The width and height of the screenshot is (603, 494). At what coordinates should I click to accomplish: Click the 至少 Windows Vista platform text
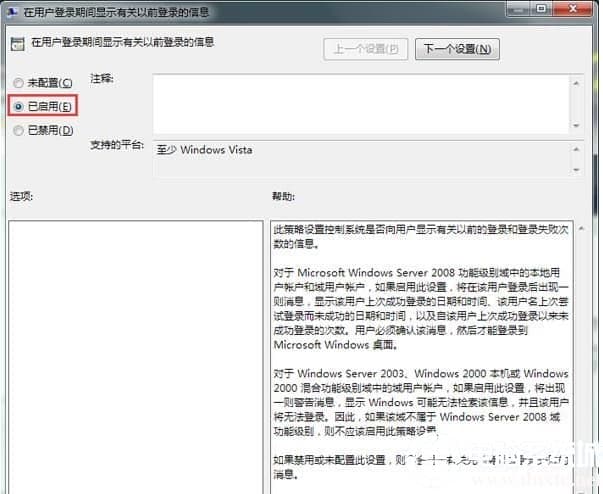205,150
